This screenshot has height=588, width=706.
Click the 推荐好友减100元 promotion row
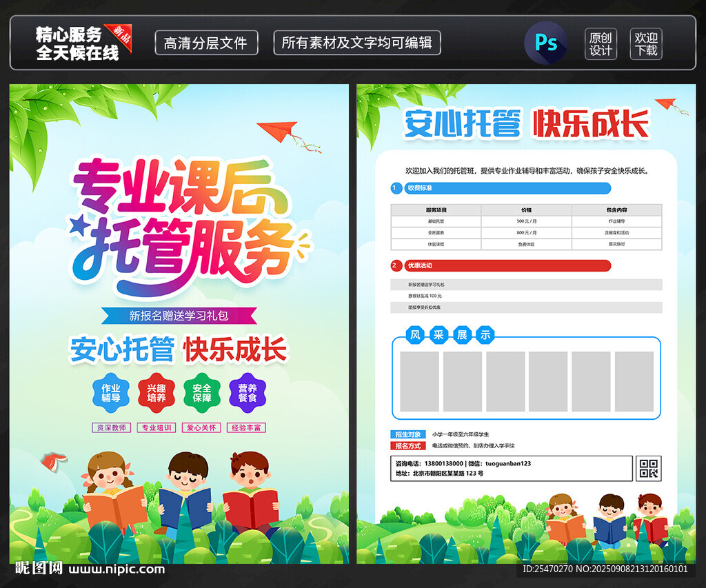(526, 296)
